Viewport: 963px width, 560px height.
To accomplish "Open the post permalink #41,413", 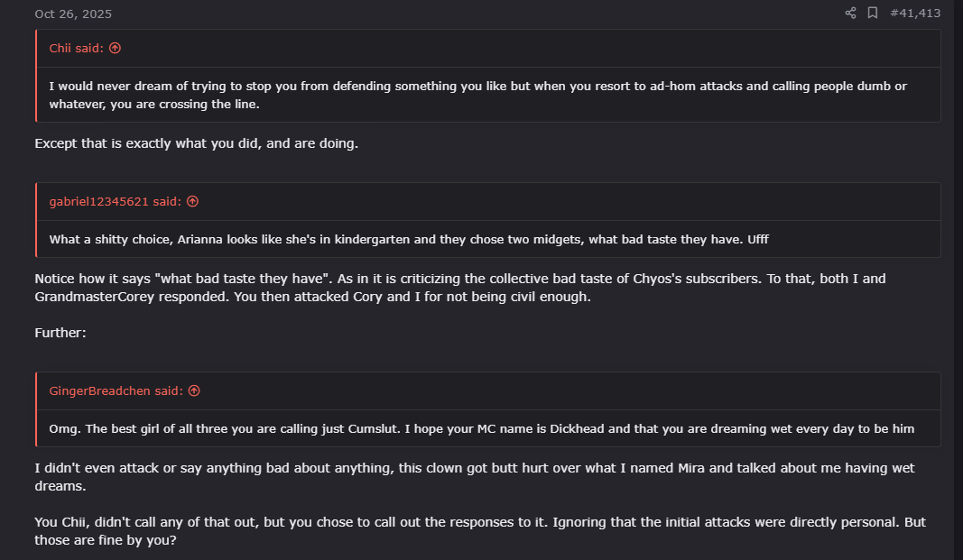I will pos(915,13).
